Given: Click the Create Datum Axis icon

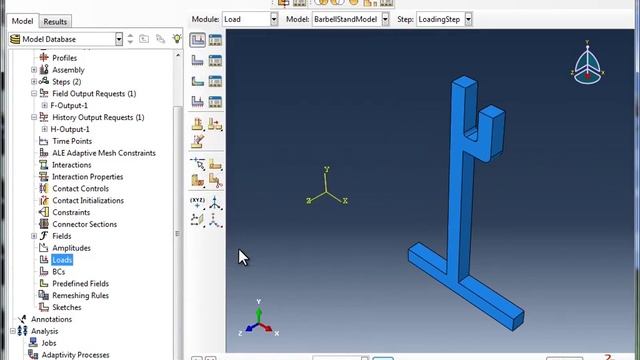Looking at the screenshot, I should 215,202.
